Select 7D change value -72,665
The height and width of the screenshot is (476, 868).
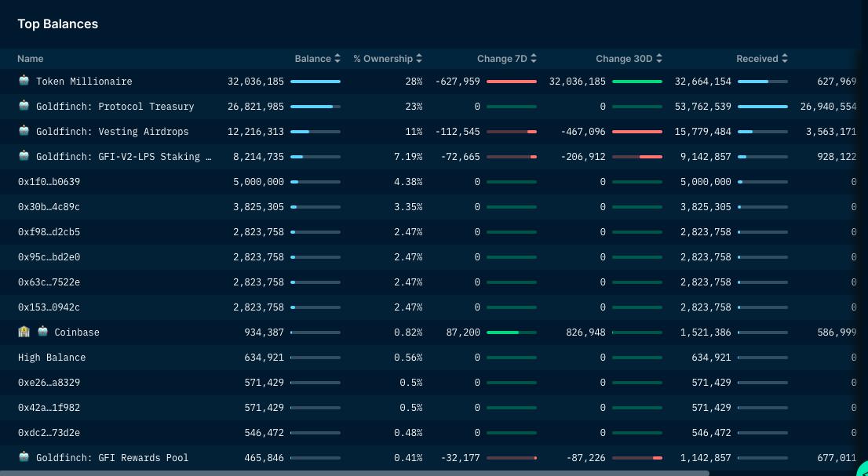point(461,157)
